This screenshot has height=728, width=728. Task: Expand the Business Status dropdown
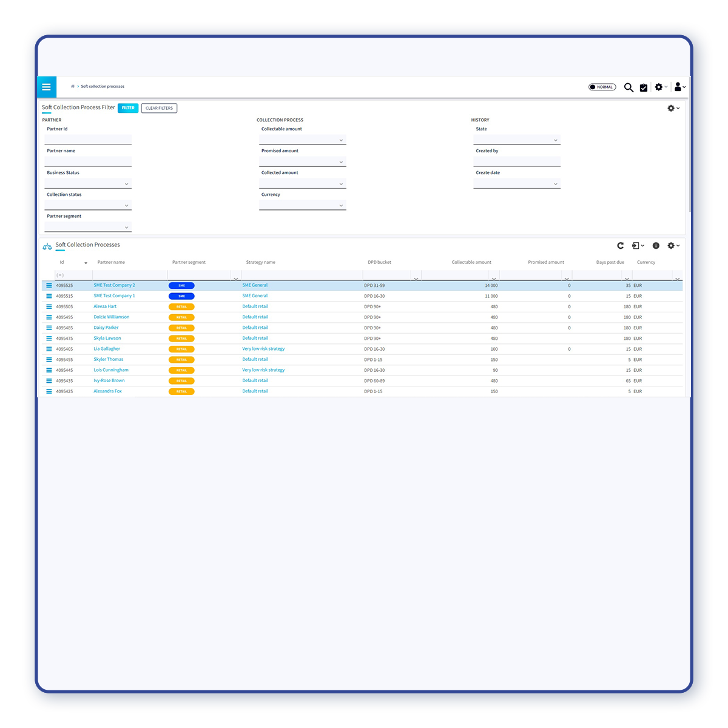(88, 184)
